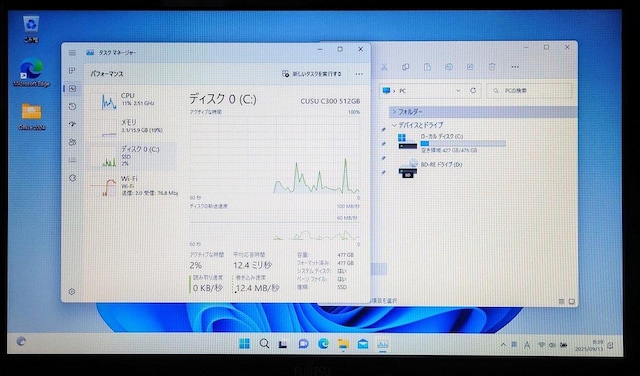Click 新しいタスクを実行する button
Viewport: 640px width, 376px height.
[311, 74]
